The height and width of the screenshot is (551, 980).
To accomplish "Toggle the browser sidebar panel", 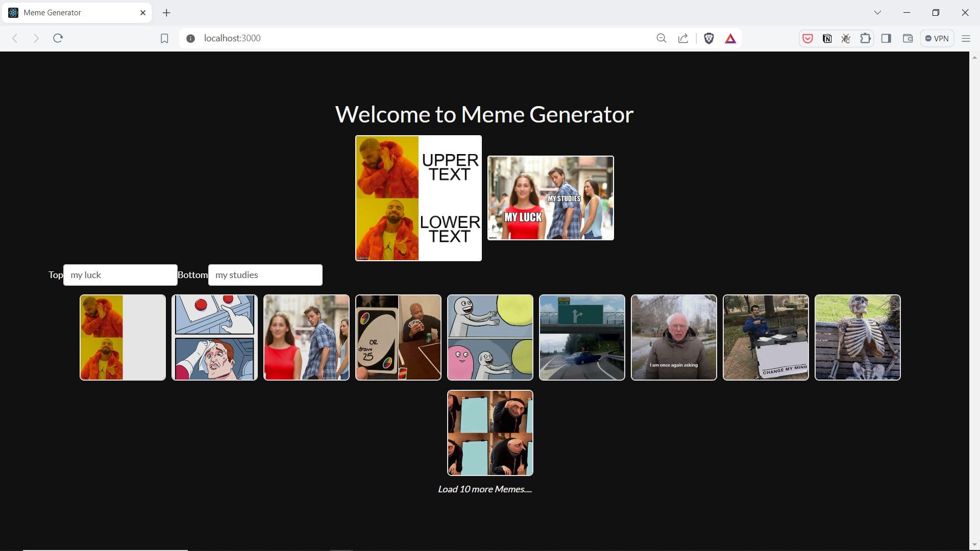I will pos(886,38).
